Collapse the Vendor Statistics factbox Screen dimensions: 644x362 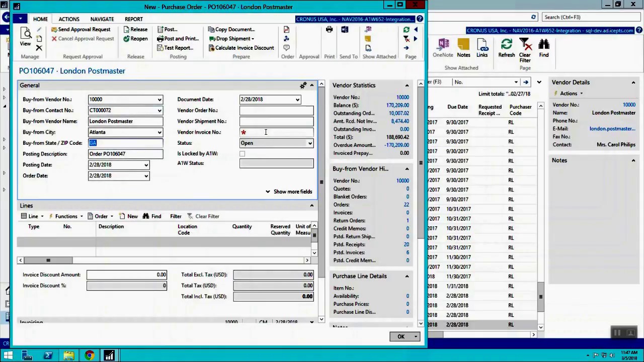pyautogui.click(x=407, y=85)
